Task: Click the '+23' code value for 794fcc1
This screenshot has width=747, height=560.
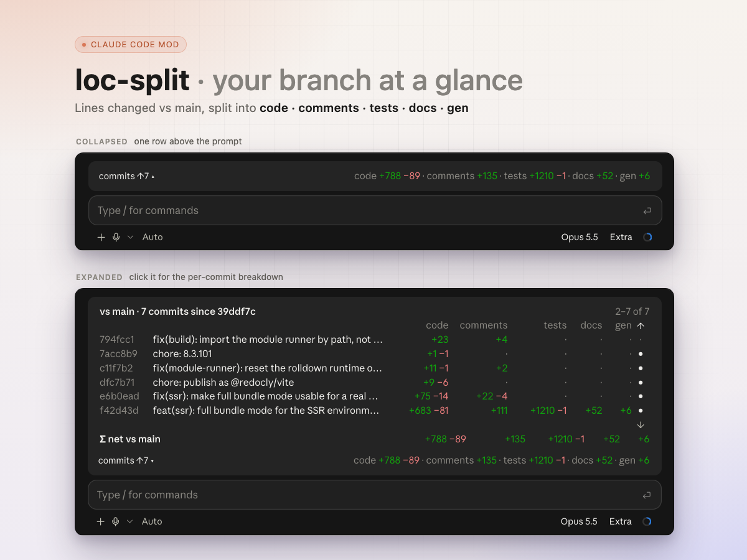Action: point(440,340)
